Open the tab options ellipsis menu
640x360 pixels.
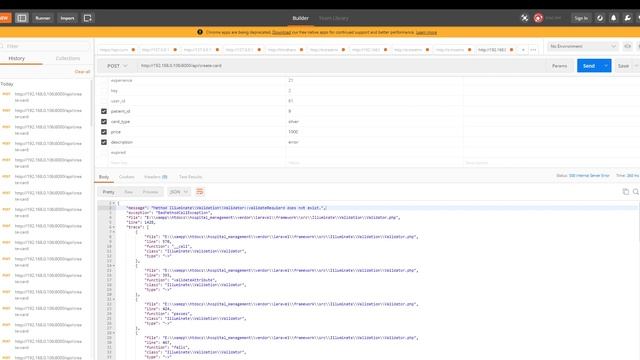point(533,50)
